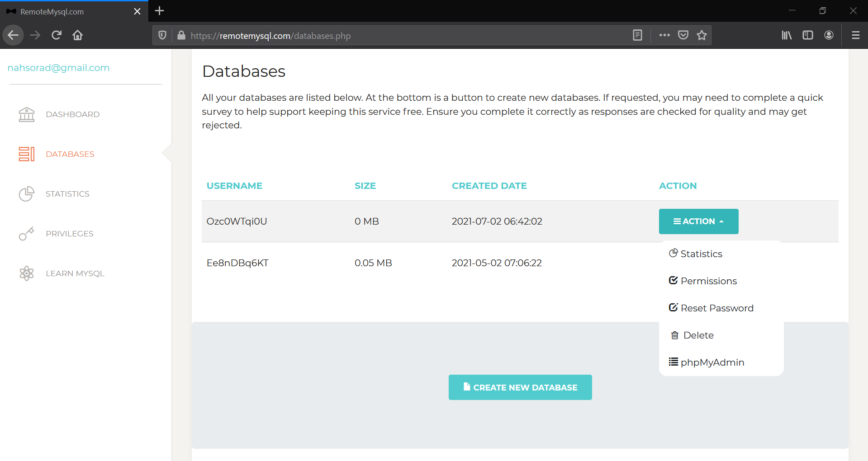
Task: Collapse the ACTION dropdown for OzcOWTqi0U
Action: [x=698, y=221]
